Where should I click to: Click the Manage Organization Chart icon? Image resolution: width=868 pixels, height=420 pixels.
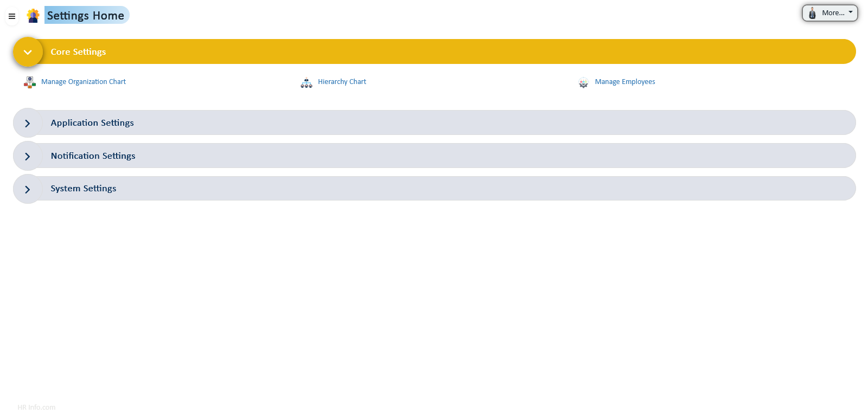point(30,82)
